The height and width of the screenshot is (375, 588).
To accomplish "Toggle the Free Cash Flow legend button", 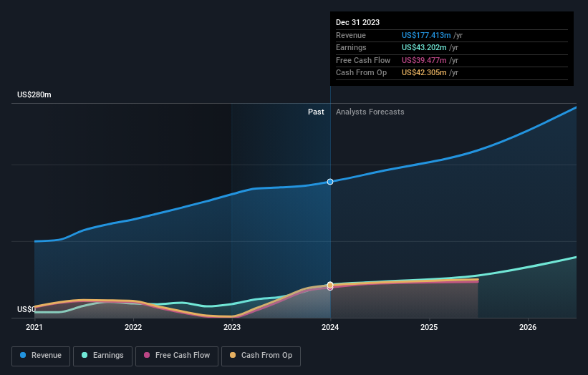I will [x=177, y=356].
